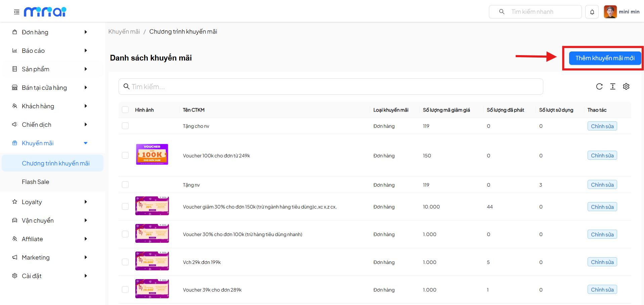Click Thêm khuyến mãi mới button
This screenshot has width=644, height=305.
point(605,58)
